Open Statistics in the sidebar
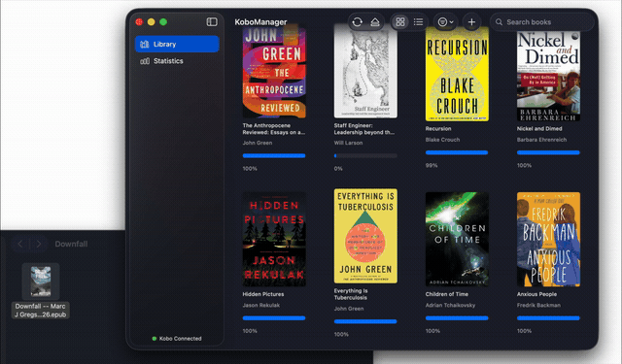Image resolution: width=622 pixels, height=364 pixels. point(177,61)
